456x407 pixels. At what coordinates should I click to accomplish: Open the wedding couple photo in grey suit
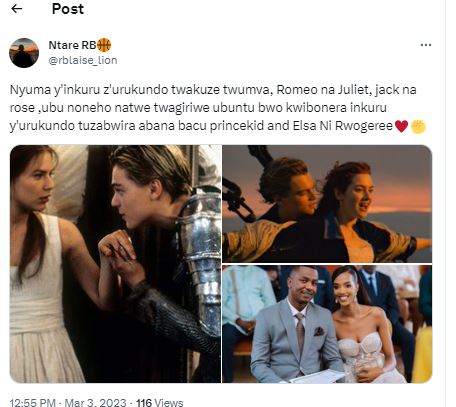(327, 324)
